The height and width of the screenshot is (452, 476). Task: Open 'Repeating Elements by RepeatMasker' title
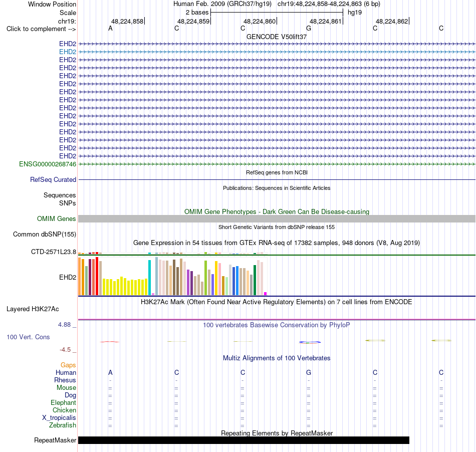click(277, 433)
